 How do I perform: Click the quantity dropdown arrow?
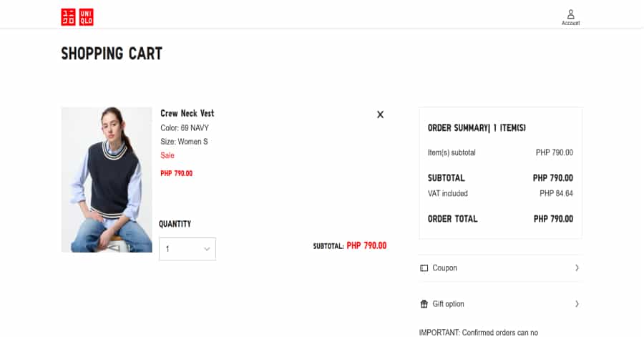[207, 249]
